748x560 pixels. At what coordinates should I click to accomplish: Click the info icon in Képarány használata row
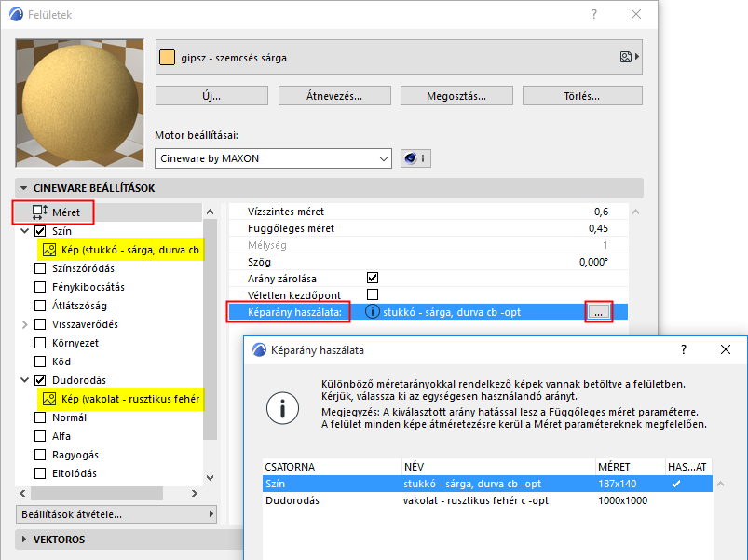[x=372, y=311]
